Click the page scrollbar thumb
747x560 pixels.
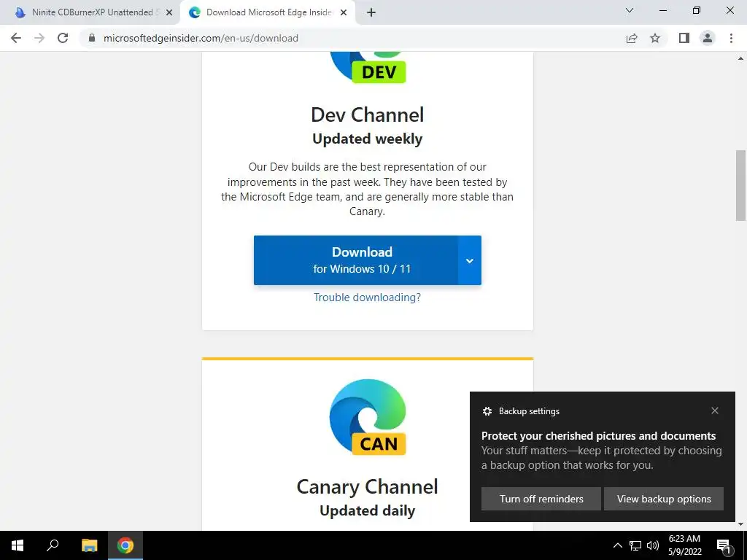tap(740, 185)
